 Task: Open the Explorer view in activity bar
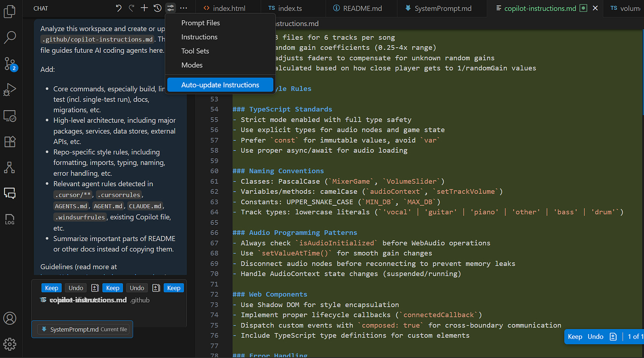[x=10, y=12]
